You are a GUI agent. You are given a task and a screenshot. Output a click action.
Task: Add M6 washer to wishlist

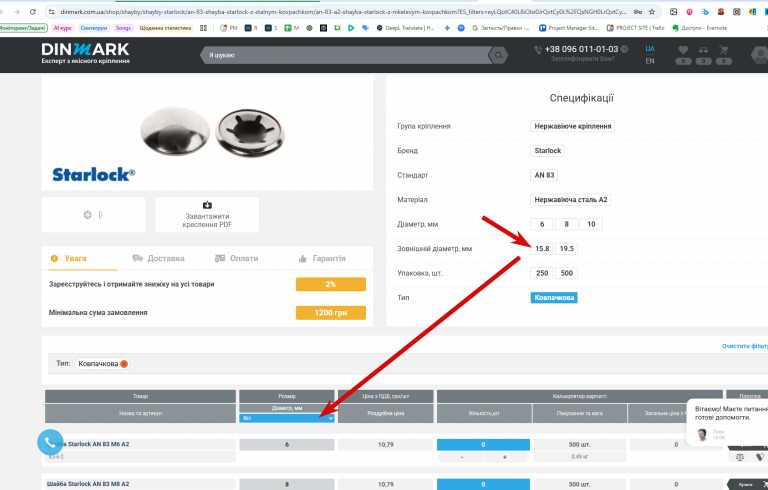coord(759,457)
